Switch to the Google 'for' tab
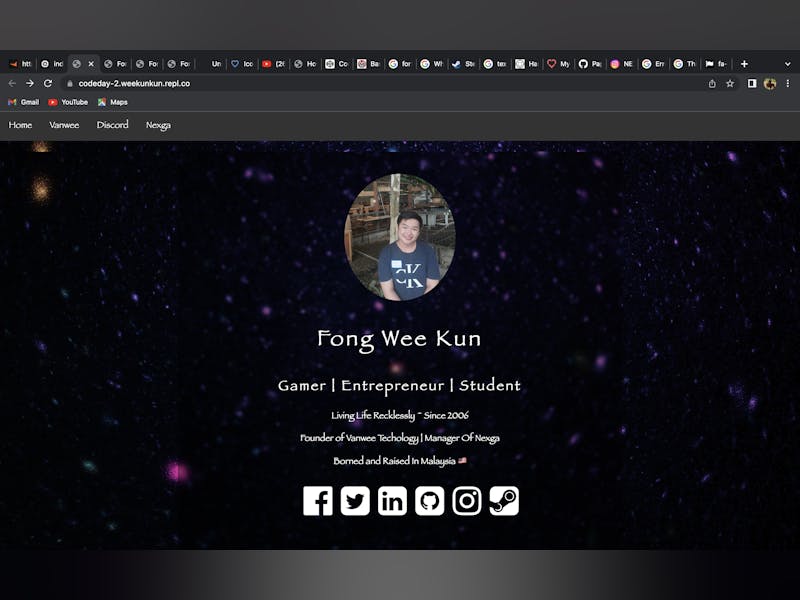800x600 pixels. click(x=400, y=64)
